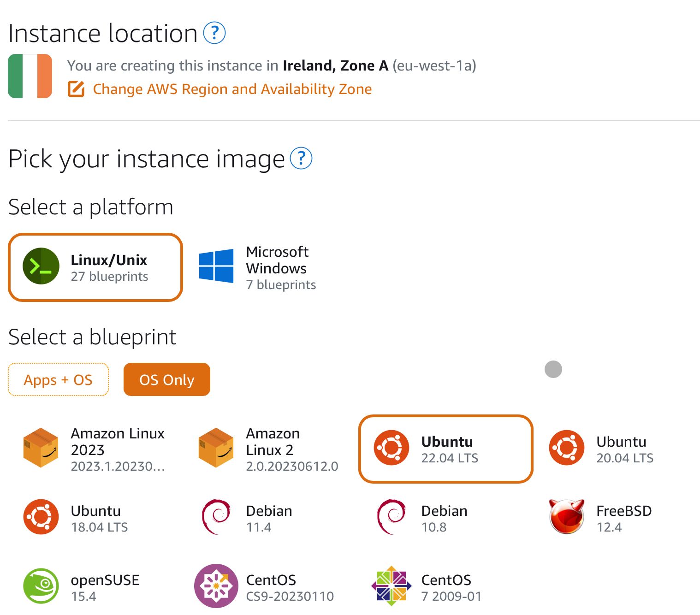Click the Debian 11.4 swirl logo
This screenshot has height=615, width=700.
click(x=216, y=517)
